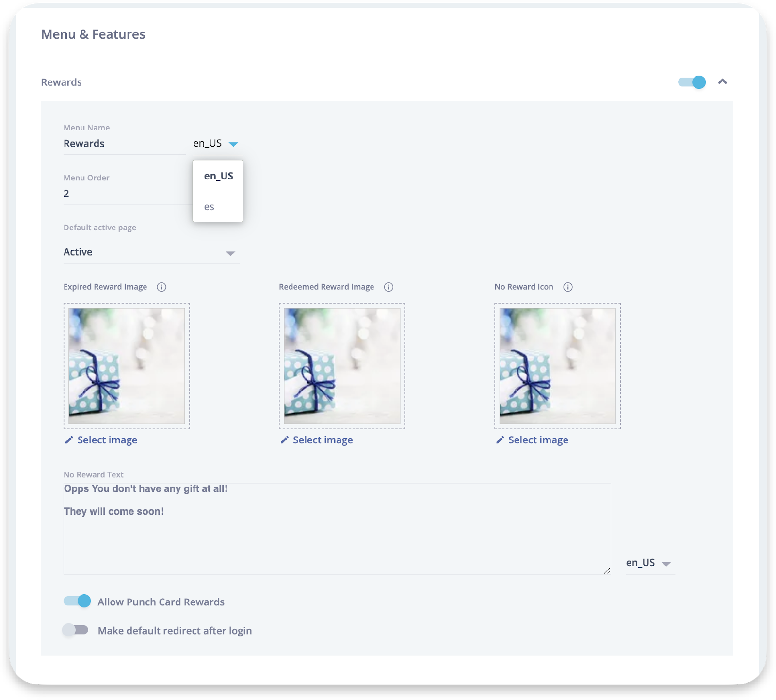
Task: Choose en_US from the language list
Action: (218, 176)
